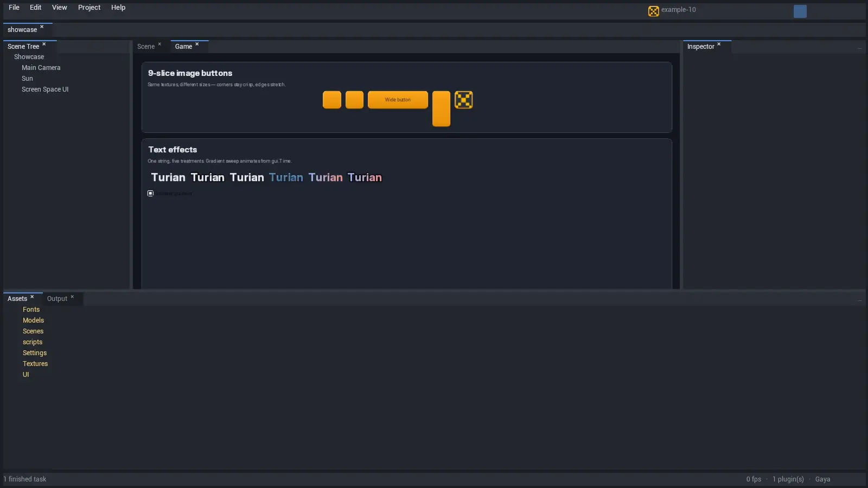868x488 pixels.
Task: Click the blue square button in top bar
Action: coord(800,11)
